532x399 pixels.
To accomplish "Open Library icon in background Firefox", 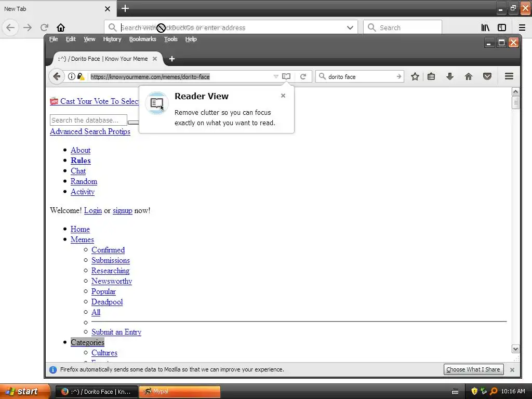I will point(485,28).
